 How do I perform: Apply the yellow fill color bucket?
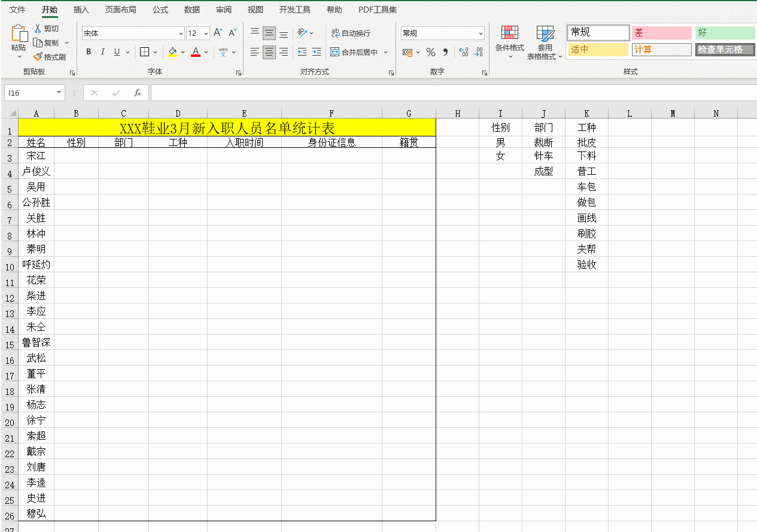click(172, 52)
